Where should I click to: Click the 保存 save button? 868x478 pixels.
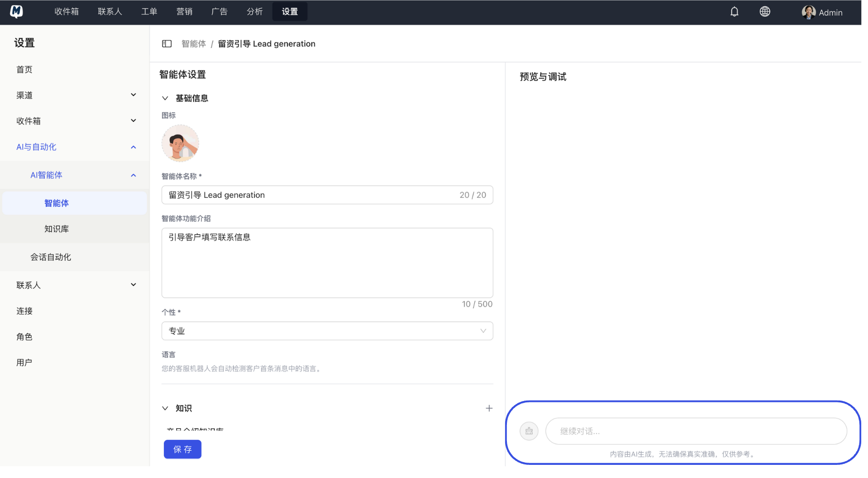point(183,449)
